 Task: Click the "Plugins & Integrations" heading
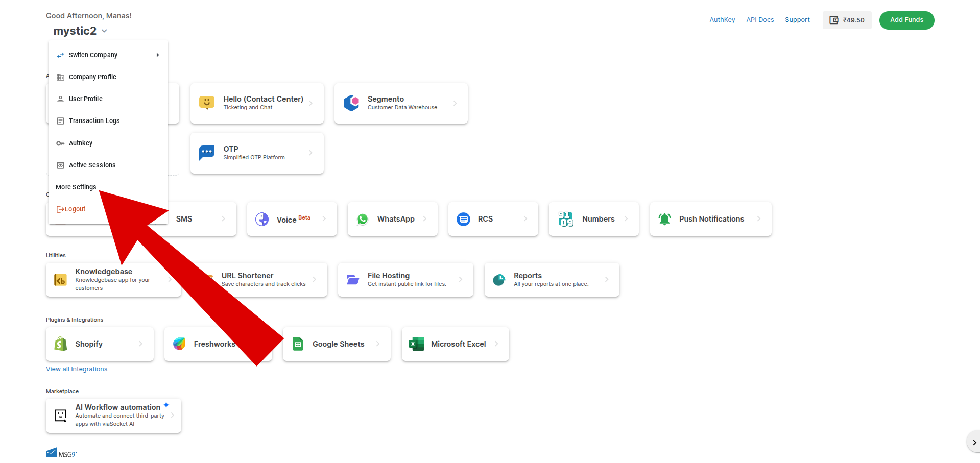(x=75, y=320)
